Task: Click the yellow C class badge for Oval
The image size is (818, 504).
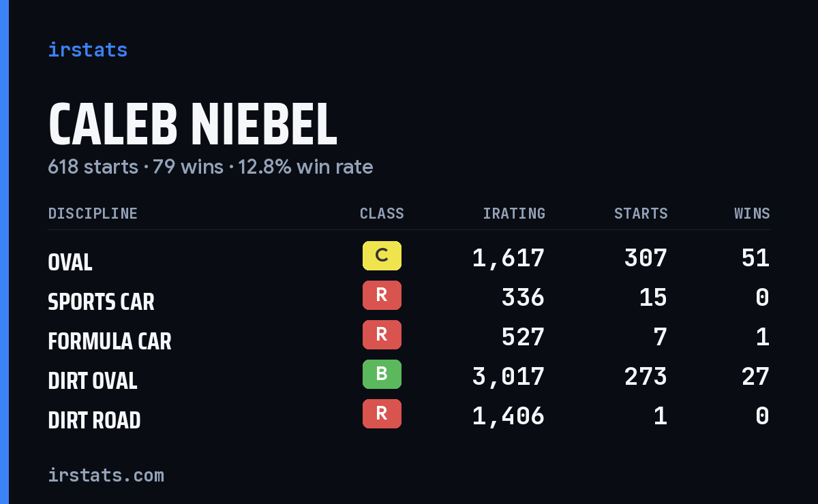Action: 382,256
